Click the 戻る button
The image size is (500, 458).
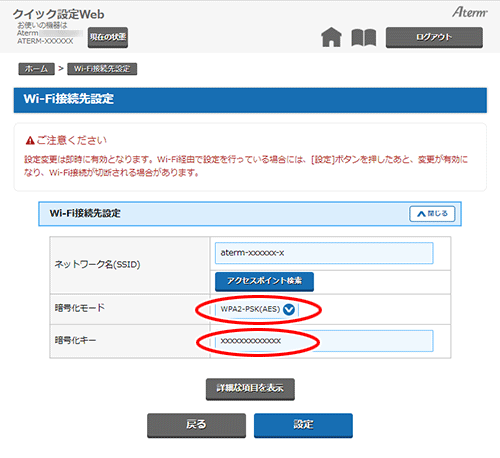point(196,425)
